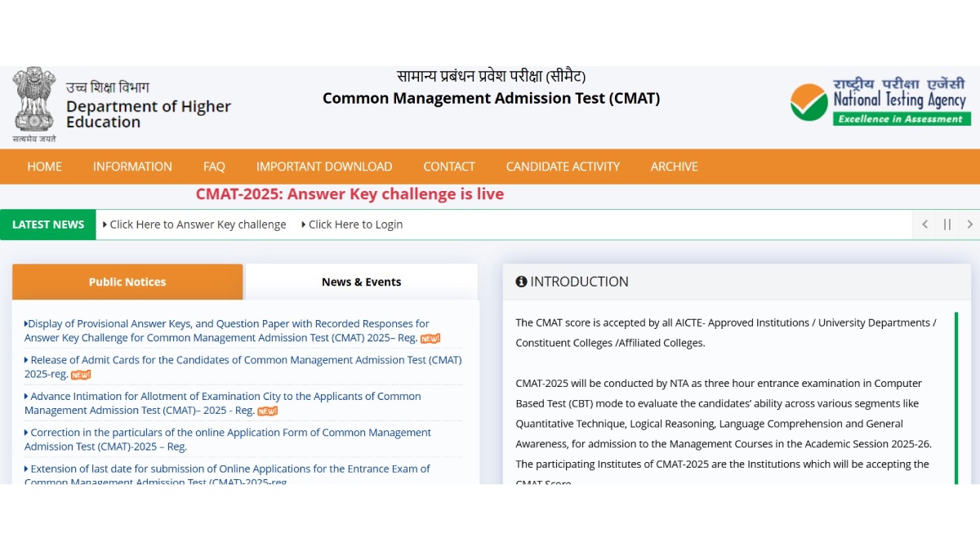Screen dimensions: 980x551
Task: Go to the HOME menu item
Action: click(x=44, y=167)
